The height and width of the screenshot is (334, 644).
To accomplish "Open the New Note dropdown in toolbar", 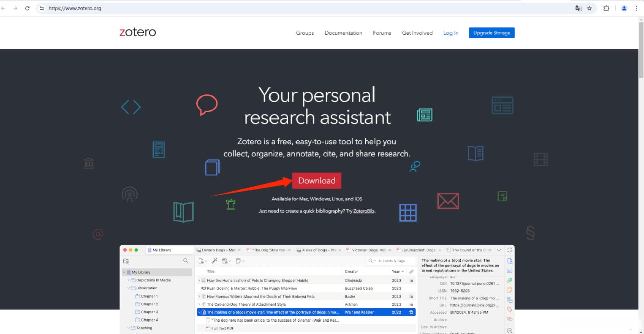I will click(240, 261).
